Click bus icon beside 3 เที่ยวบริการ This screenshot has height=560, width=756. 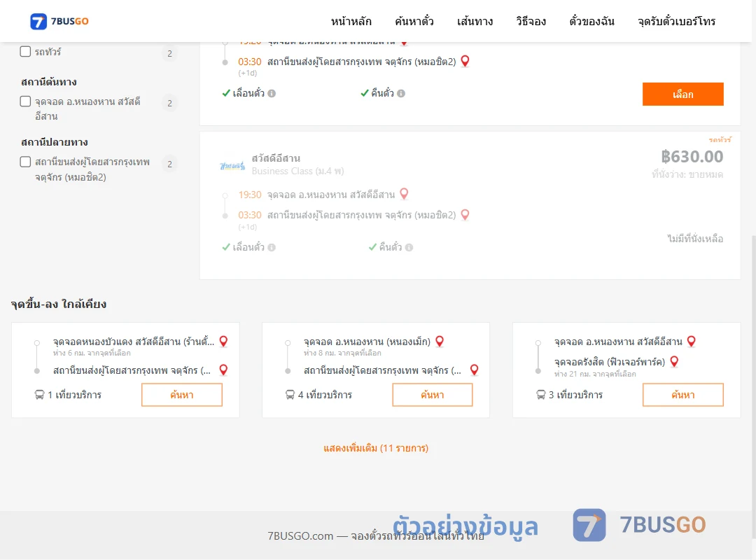point(540,395)
